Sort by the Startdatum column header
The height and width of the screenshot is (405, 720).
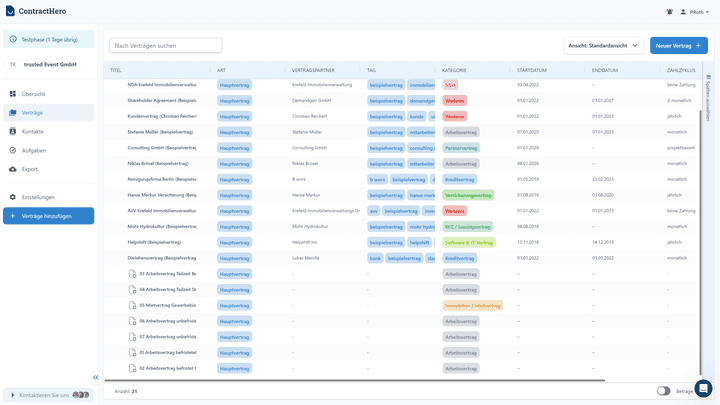(x=532, y=70)
